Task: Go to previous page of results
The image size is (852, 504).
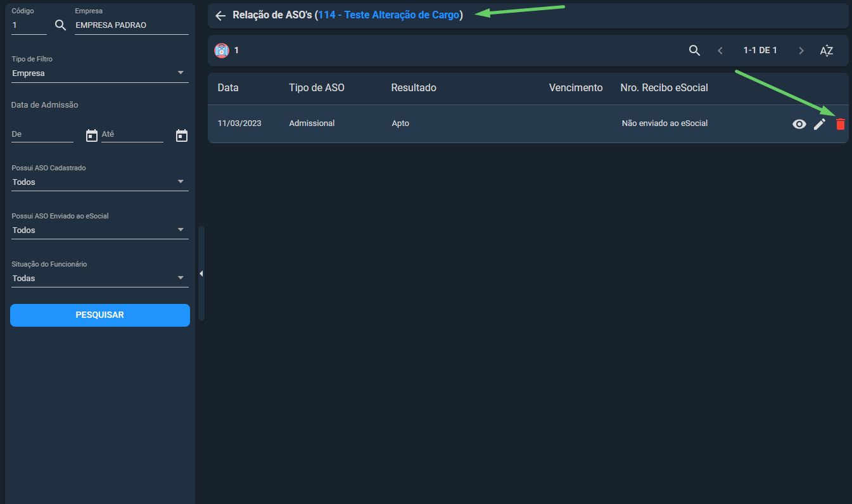Action: [x=720, y=51]
